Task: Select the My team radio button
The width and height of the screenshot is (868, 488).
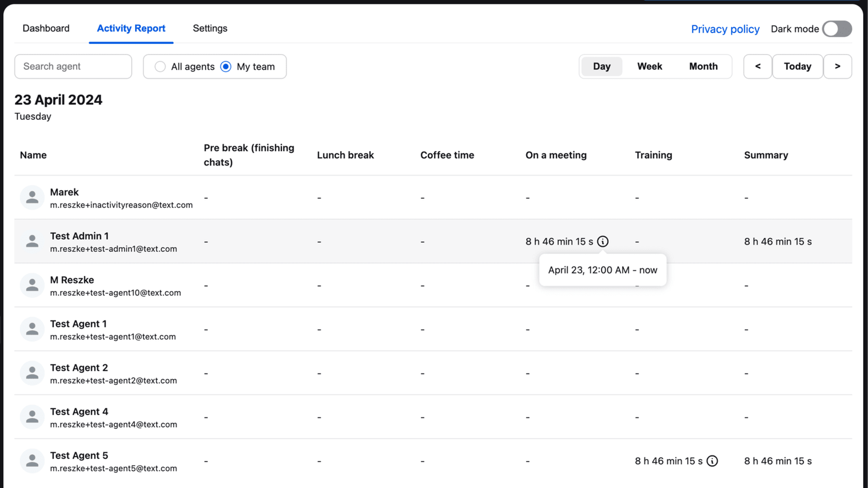Action: [x=225, y=67]
